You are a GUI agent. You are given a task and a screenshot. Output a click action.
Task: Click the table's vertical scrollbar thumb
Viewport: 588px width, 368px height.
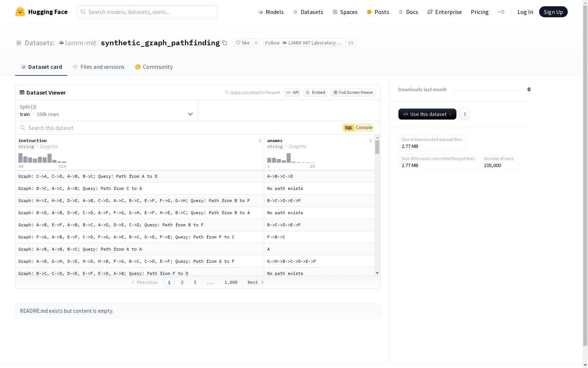click(377, 147)
